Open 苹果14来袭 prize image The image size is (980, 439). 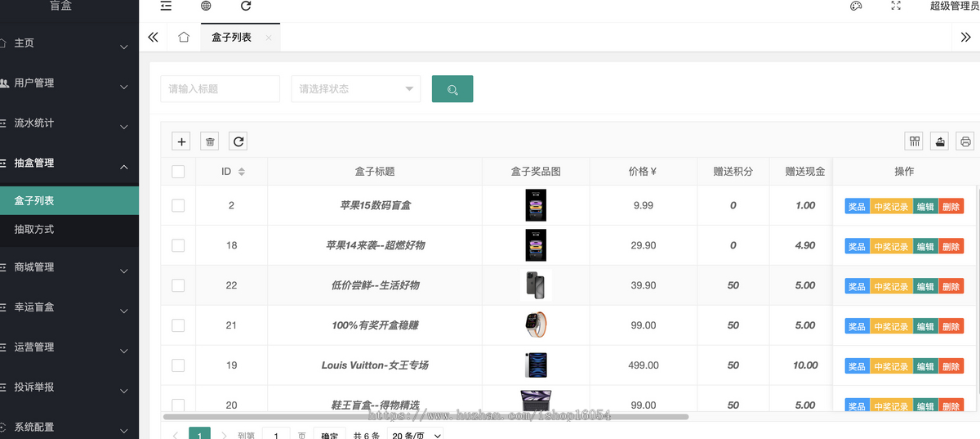536,245
